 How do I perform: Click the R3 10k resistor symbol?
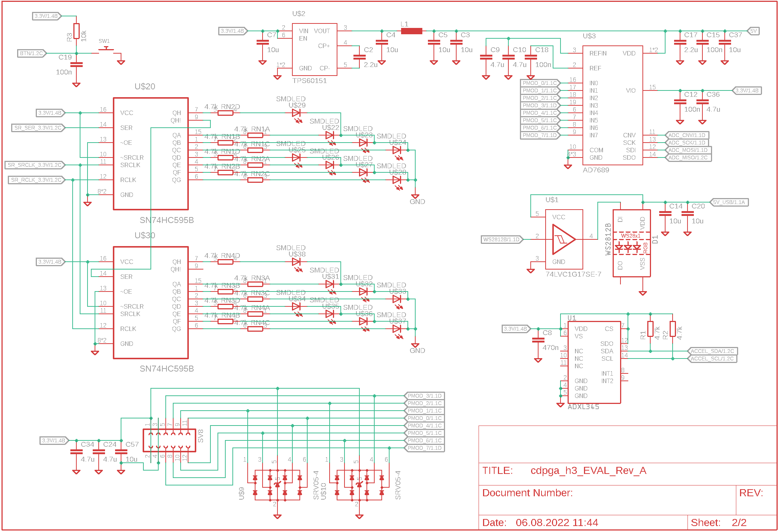[x=76, y=31]
